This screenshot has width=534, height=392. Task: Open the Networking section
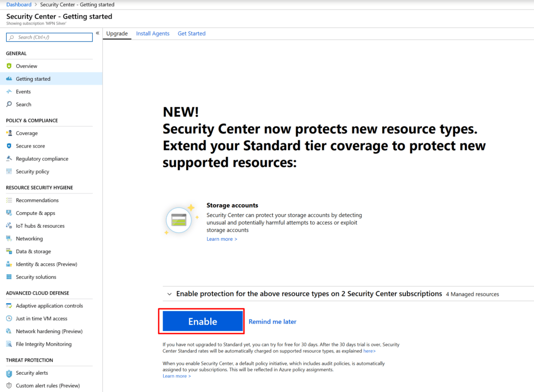29,238
